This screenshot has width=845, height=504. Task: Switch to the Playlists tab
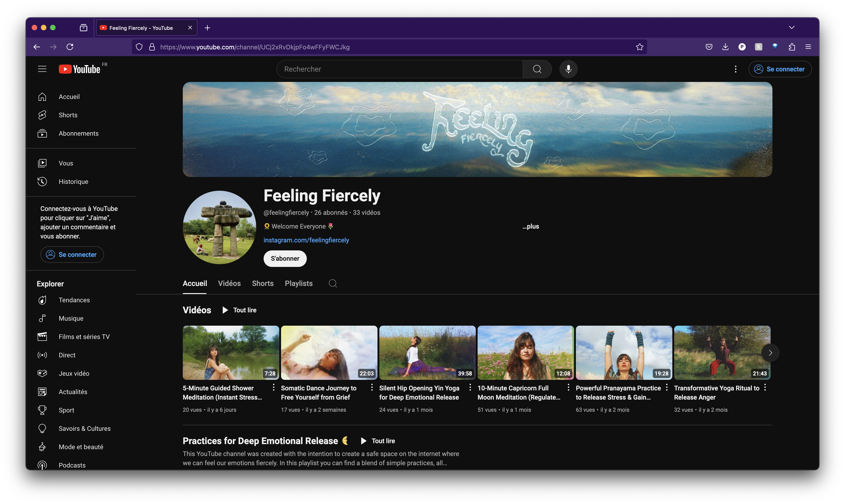(x=298, y=283)
